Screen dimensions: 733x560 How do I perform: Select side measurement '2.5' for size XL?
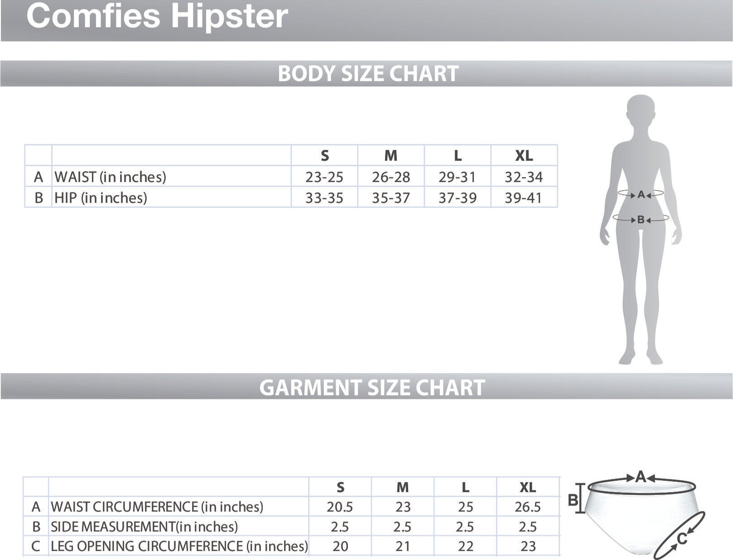[528, 527]
